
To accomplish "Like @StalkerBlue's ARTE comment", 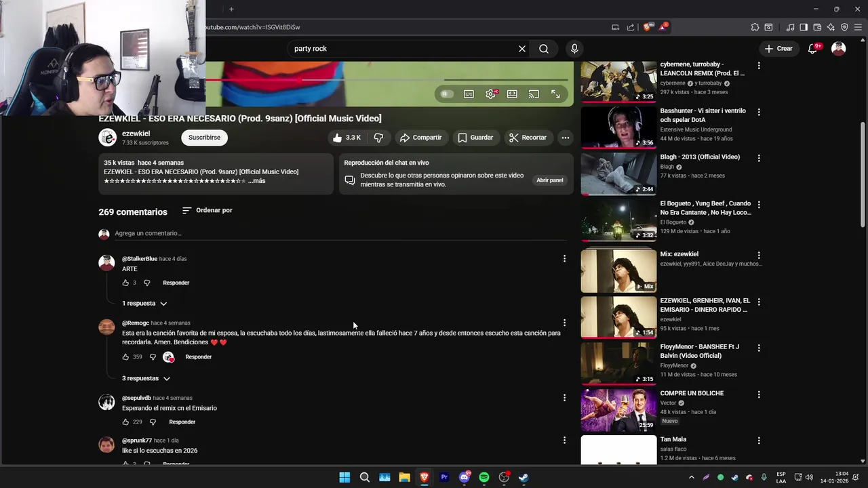I will [125, 283].
